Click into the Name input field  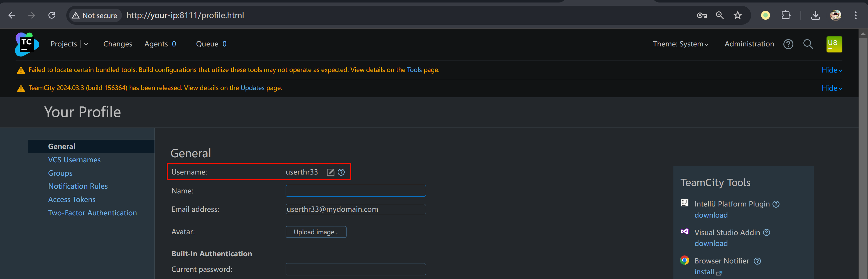pyautogui.click(x=355, y=191)
